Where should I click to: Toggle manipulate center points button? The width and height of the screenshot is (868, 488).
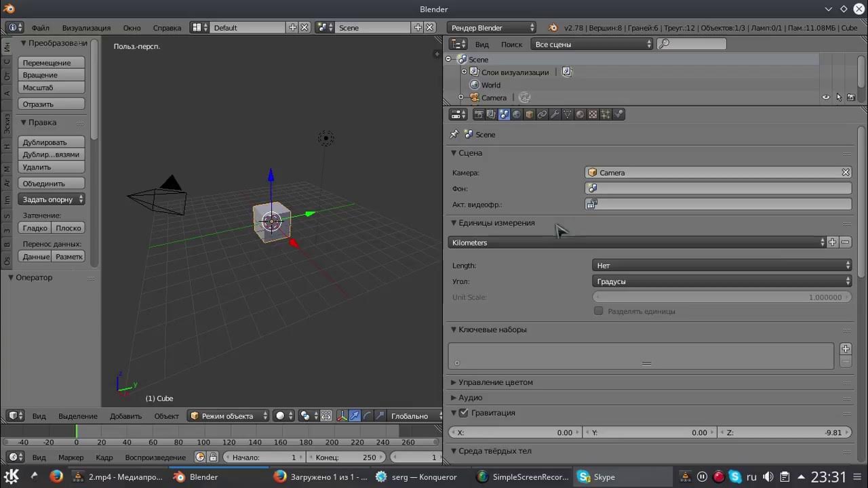click(325, 416)
